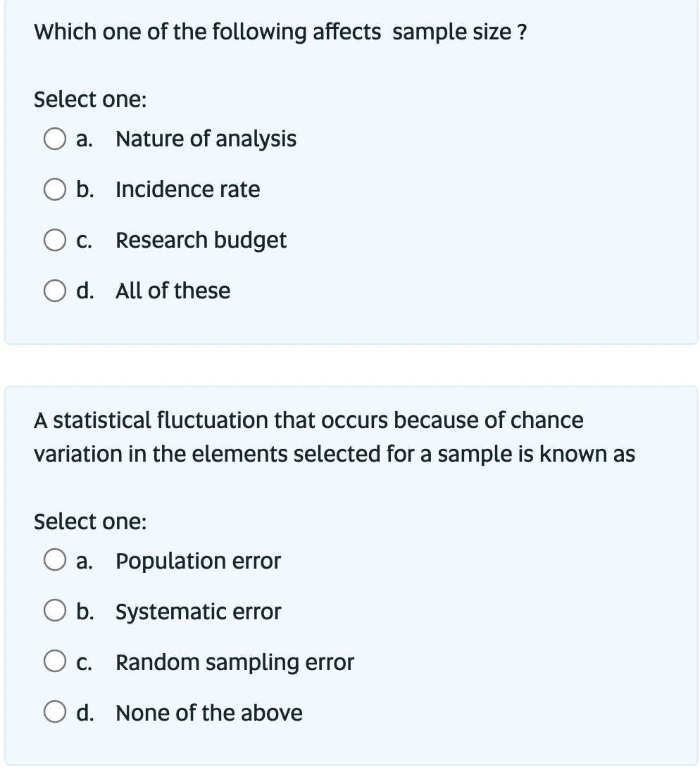Click option label "a. Nature of analysis"
This screenshot has height=784, width=700.
click(187, 139)
